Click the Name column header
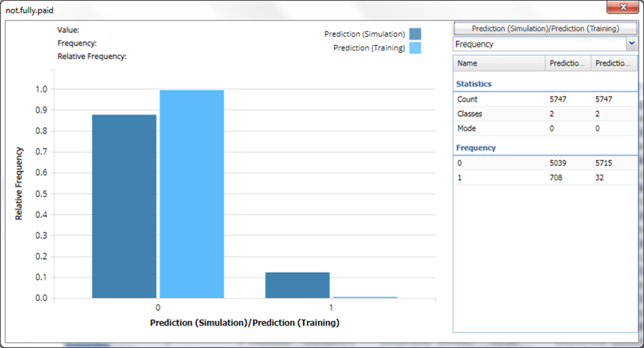644x348 pixels. (499, 63)
